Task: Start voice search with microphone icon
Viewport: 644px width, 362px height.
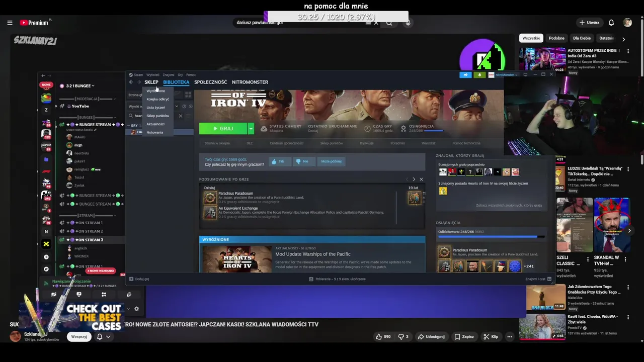Action: pyautogui.click(x=408, y=23)
